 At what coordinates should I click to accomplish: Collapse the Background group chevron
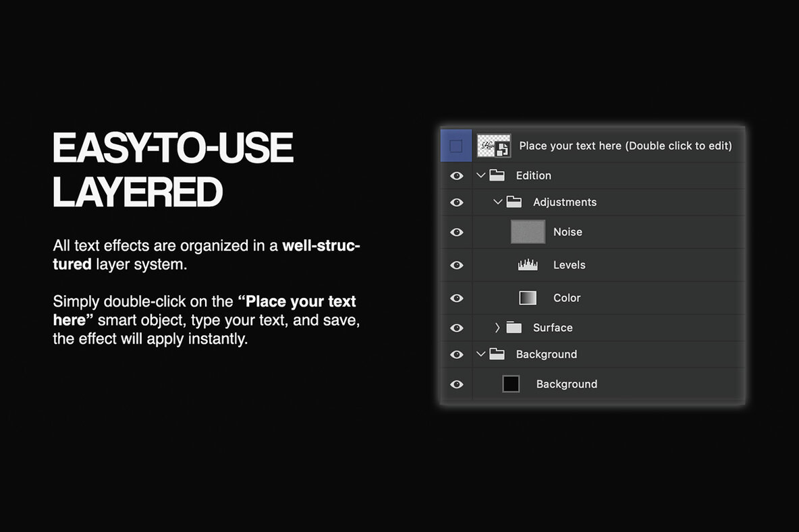coord(480,354)
